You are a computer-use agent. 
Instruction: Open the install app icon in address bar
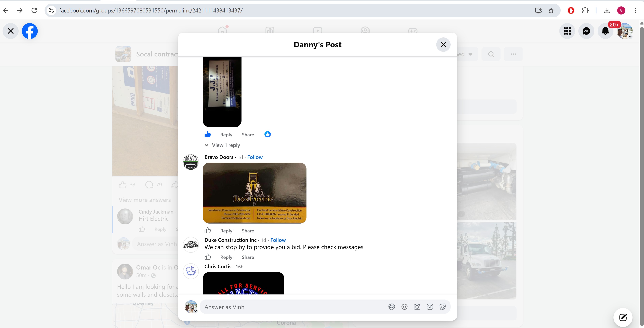538,10
